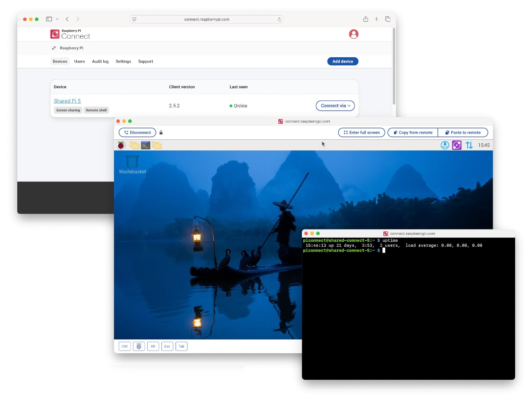Image resolution: width=532 pixels, height=402 pixels.
Task: Click the Raspberry Pi Connect tray icon
Action: tap(457, 145)
